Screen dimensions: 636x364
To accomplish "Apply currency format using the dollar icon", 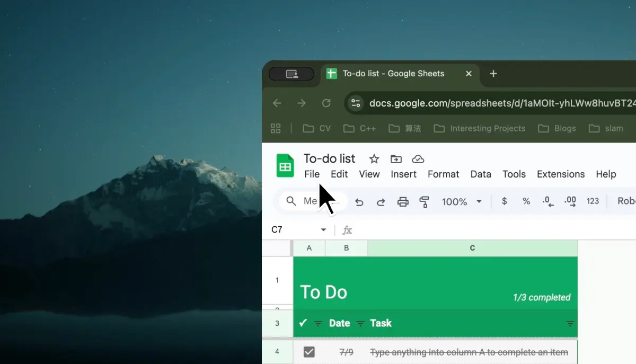I will click(x=504, y=201).
